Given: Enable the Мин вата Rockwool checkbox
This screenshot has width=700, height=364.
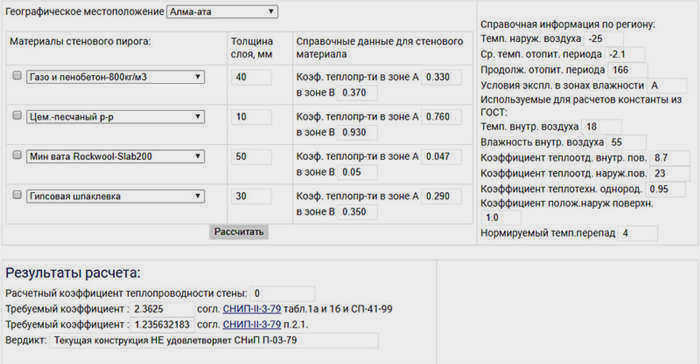Looking at the screenshot, I should coord(17,155).
